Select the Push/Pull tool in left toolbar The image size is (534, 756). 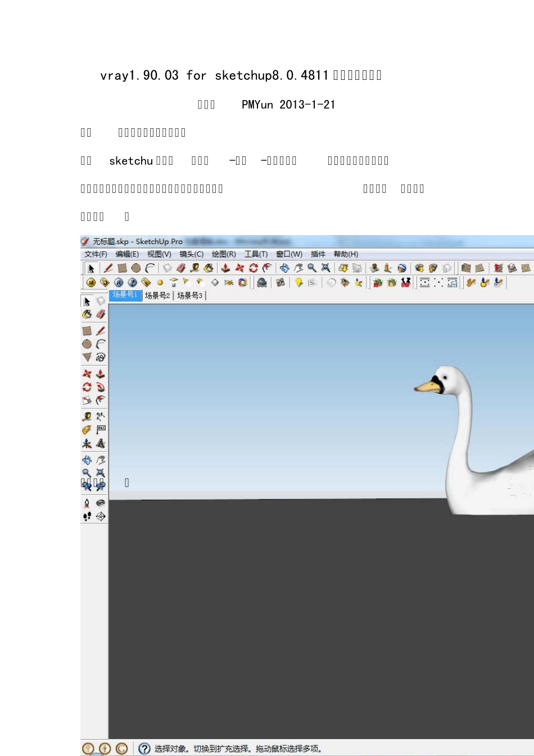101,373
